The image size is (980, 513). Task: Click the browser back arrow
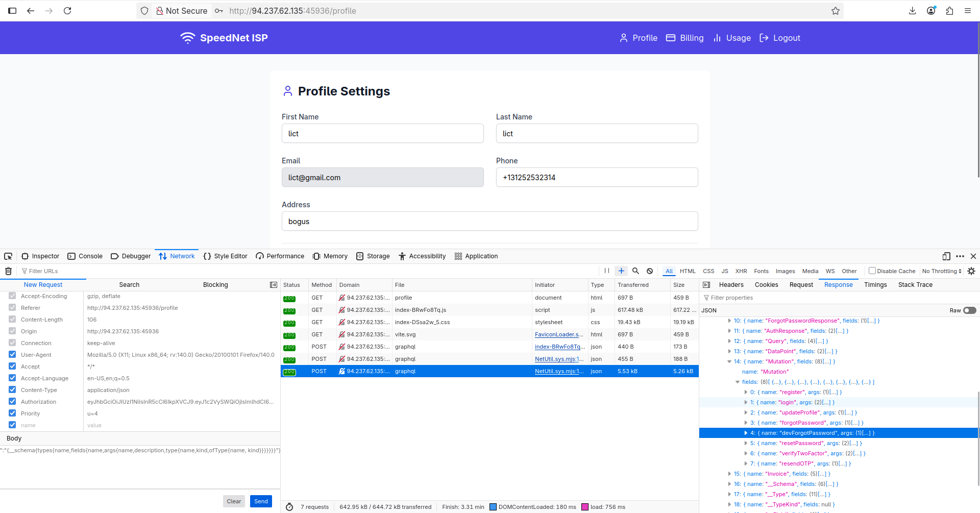click(31, 11)
